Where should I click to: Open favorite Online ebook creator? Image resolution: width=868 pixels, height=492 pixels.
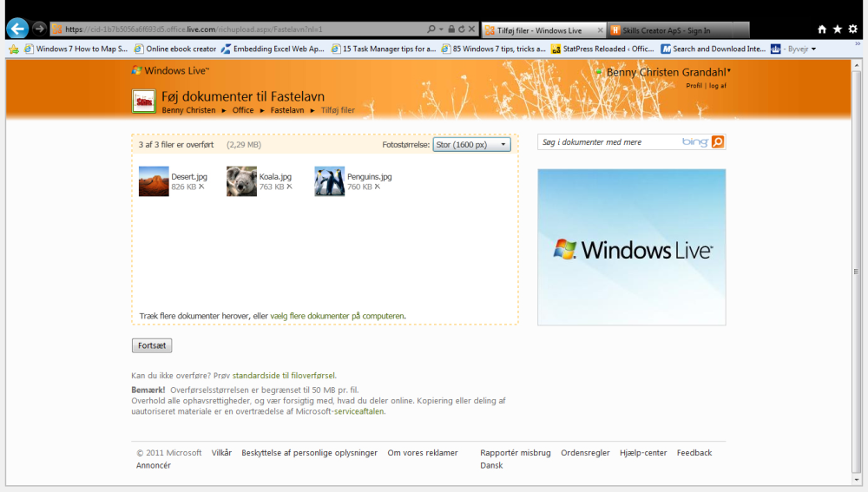pyautogui.click(x=175, y=49)
